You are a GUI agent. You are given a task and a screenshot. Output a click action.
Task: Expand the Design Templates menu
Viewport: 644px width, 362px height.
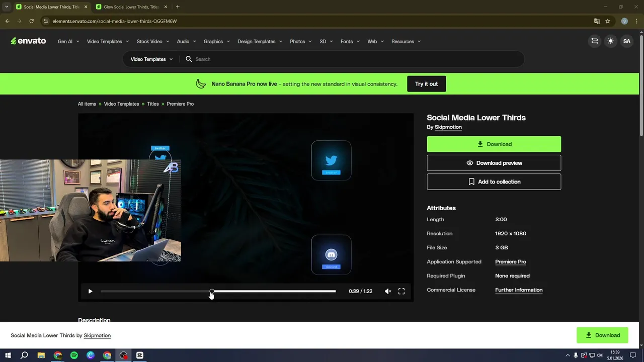coord(260,41)
